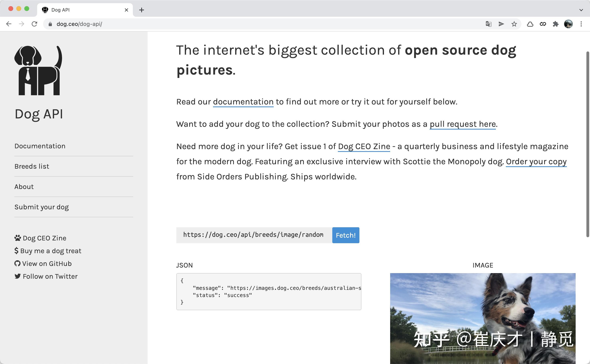
Task: Click the browser reload icon
Action: [x=35, y=24]
